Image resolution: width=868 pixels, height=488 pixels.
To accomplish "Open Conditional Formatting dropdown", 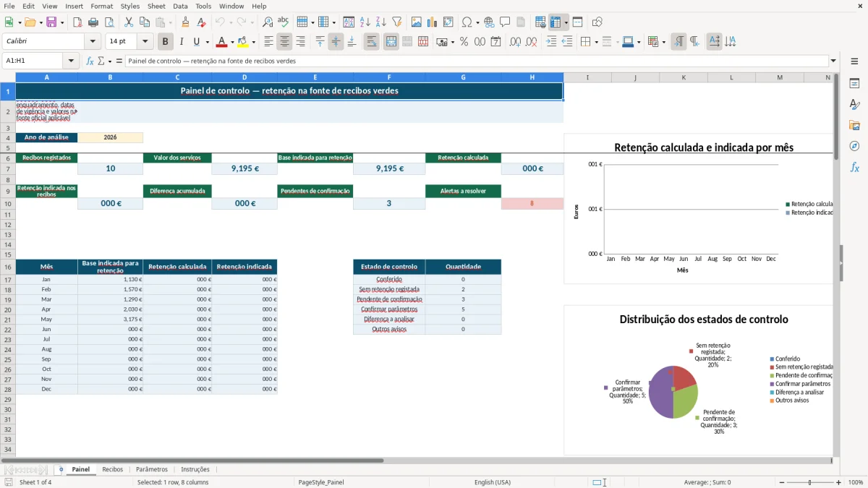I will [663, 42].
